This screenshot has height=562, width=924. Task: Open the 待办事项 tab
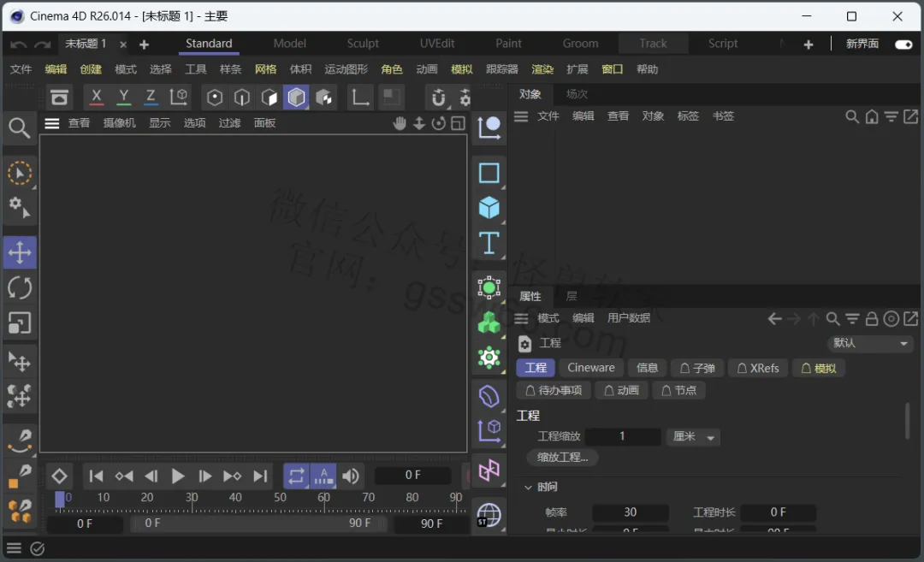[554, 391]
